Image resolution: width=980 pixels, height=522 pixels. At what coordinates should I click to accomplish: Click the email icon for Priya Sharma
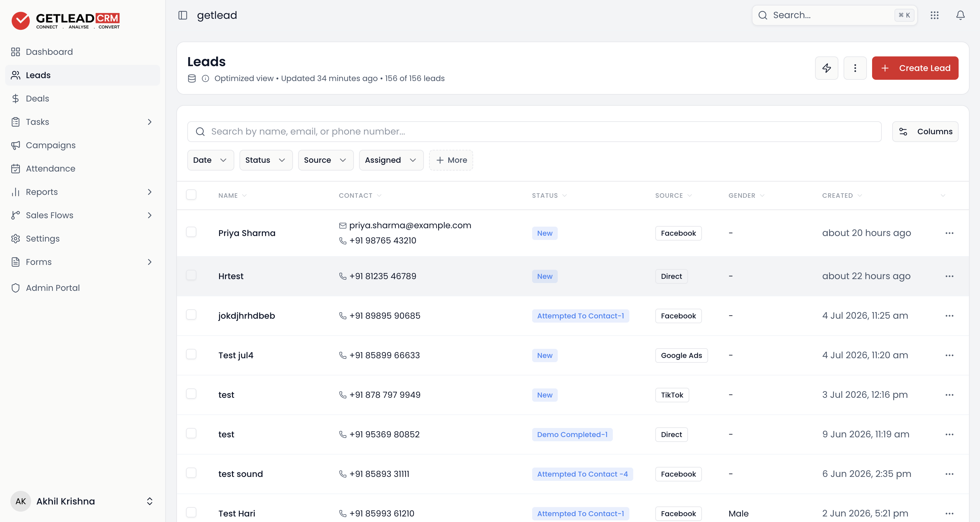(343, 225)
